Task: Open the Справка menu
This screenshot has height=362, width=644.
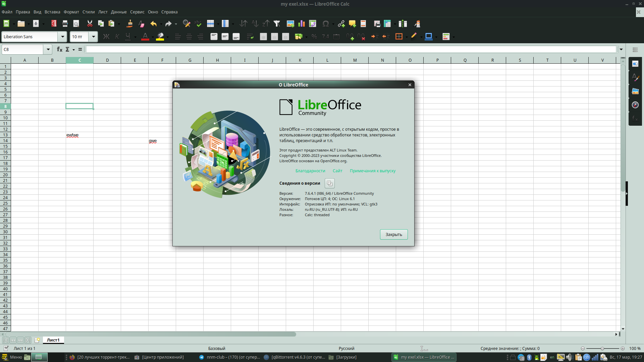Action: coord(169,12)
